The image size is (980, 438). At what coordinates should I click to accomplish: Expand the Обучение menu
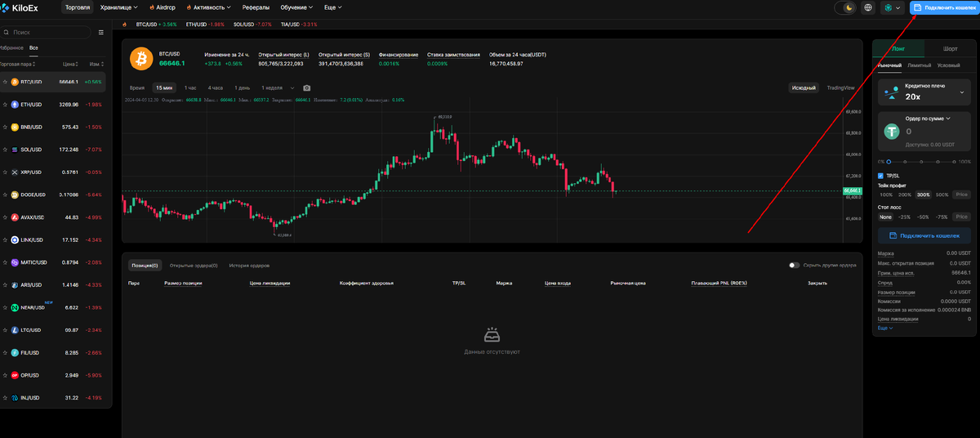pos(296,7)
